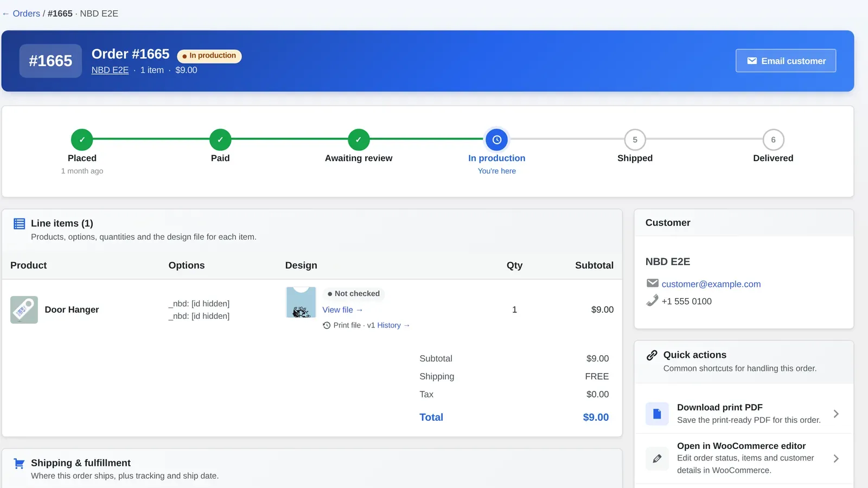Viewport: 868px width, 488px height.
Task: Select the Shipped step circle
Action: [x=635, y=140]
